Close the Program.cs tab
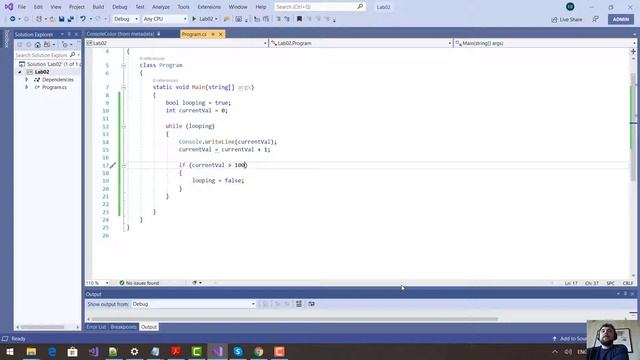The height and width of the screenshot is (360, 640). click(221, 34)
